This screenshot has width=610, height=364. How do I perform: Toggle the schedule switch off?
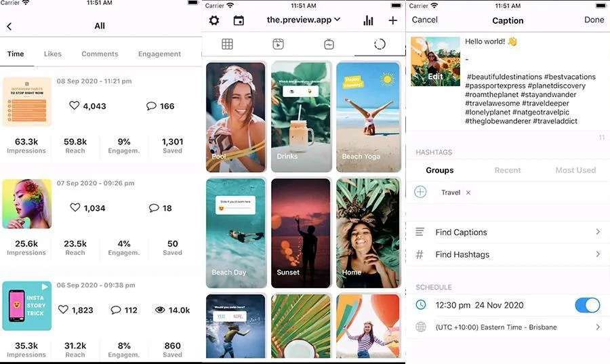coord(587,305)
